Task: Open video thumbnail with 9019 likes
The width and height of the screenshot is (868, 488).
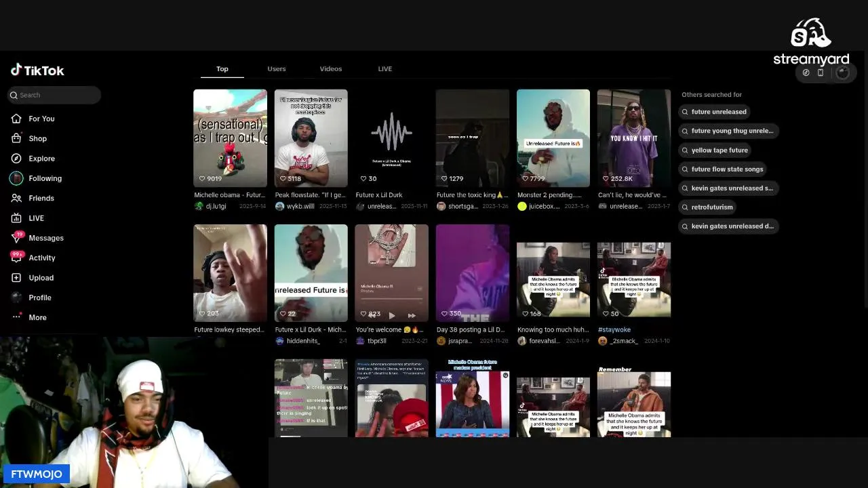Action: coord(230,138)
